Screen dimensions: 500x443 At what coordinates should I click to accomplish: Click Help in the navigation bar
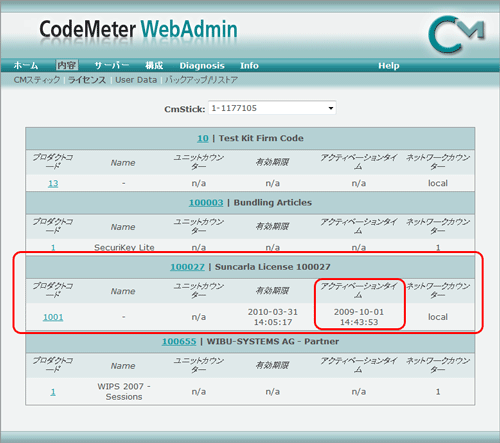pos(389,66)
